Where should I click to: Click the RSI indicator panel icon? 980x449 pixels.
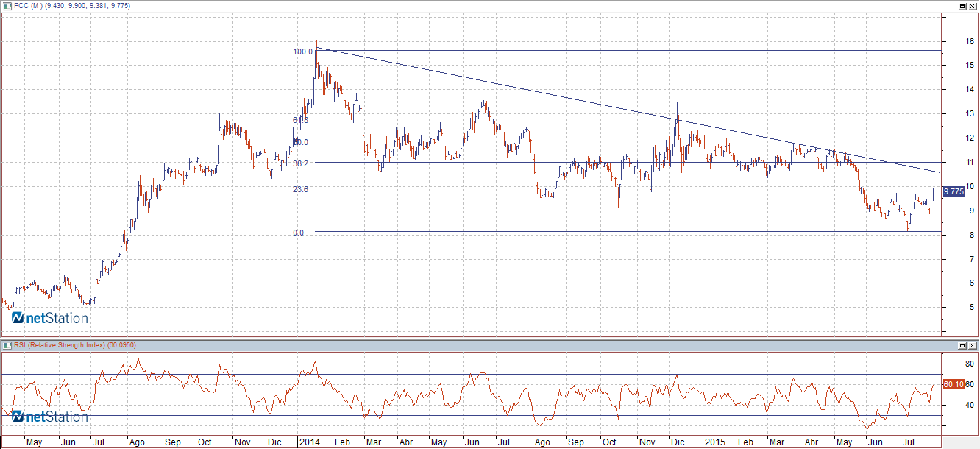[x=7, y=344]
